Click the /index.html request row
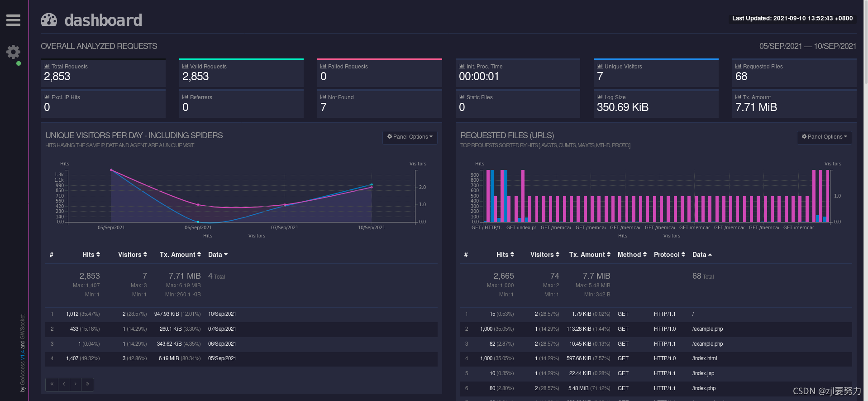Screen dimensions: 868x401 pyautogui.click(x=656, y=358)
